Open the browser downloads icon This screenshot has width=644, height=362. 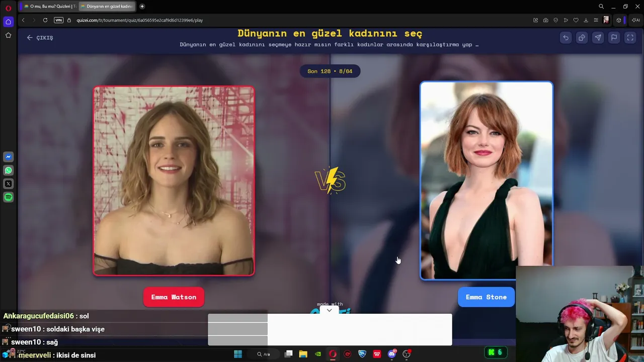click(x=586, y=20)
